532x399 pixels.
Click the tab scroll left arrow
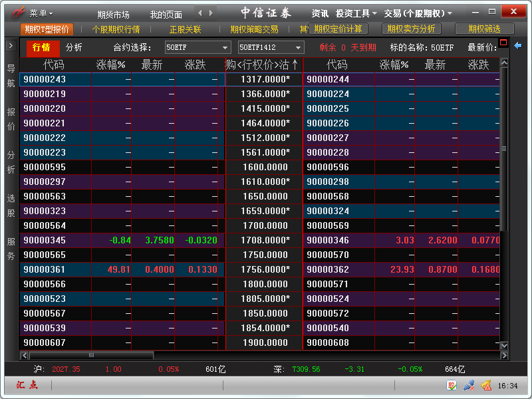201,13
